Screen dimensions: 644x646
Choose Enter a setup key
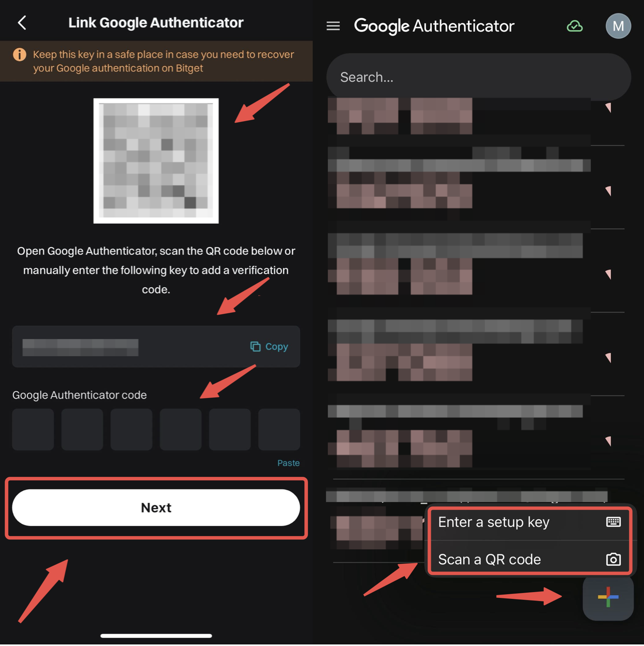pyautogui.click(x=529, y=522)
